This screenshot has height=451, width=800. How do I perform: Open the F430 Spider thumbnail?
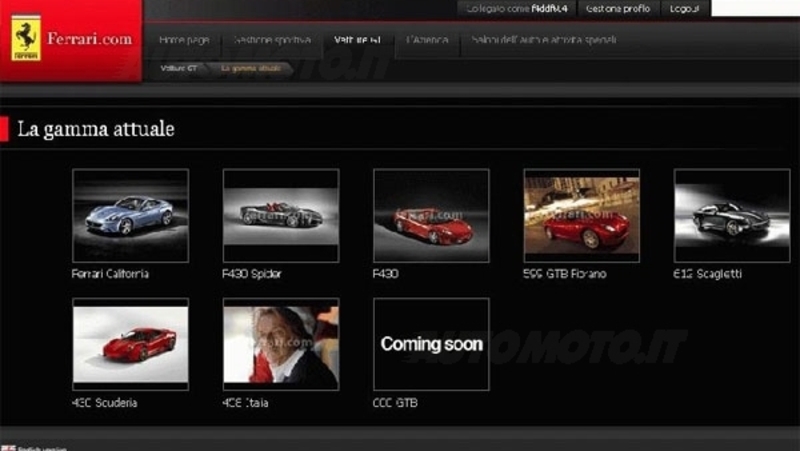tap(281, 216)
